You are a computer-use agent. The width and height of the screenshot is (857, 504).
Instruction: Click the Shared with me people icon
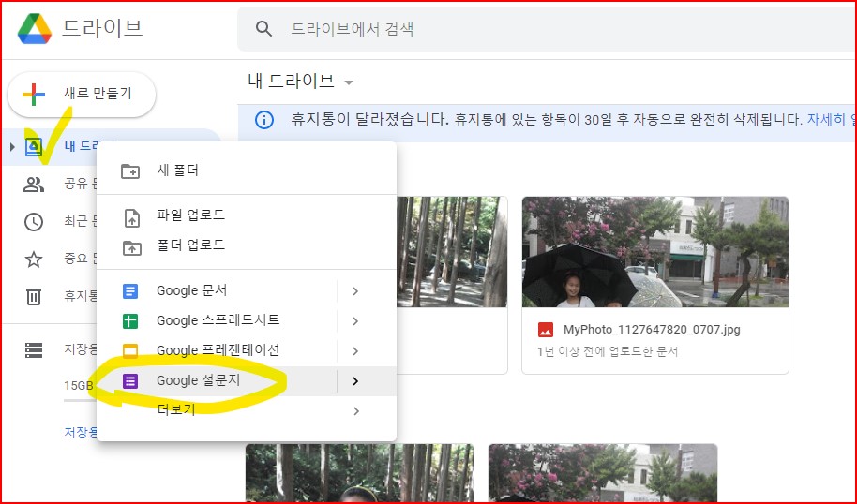[34, 185]
